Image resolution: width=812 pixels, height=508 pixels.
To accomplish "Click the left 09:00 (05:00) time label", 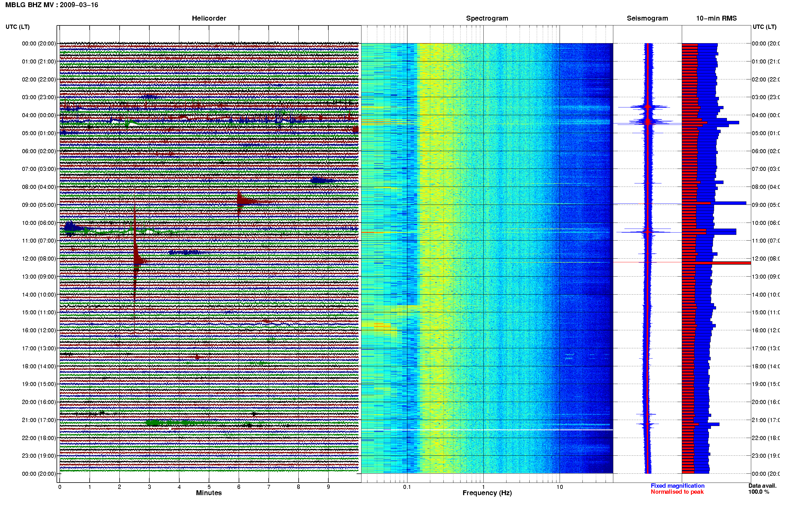I will (39, 205).
